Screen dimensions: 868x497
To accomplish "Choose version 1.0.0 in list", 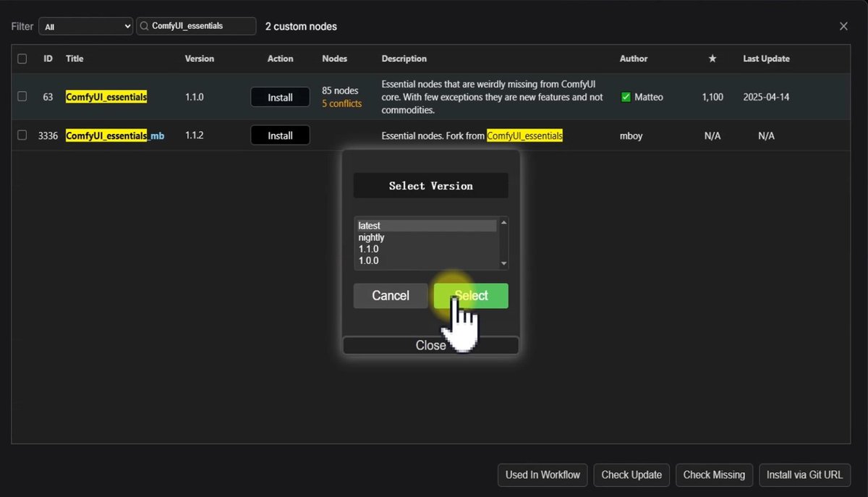I will [x=427, y=260].
